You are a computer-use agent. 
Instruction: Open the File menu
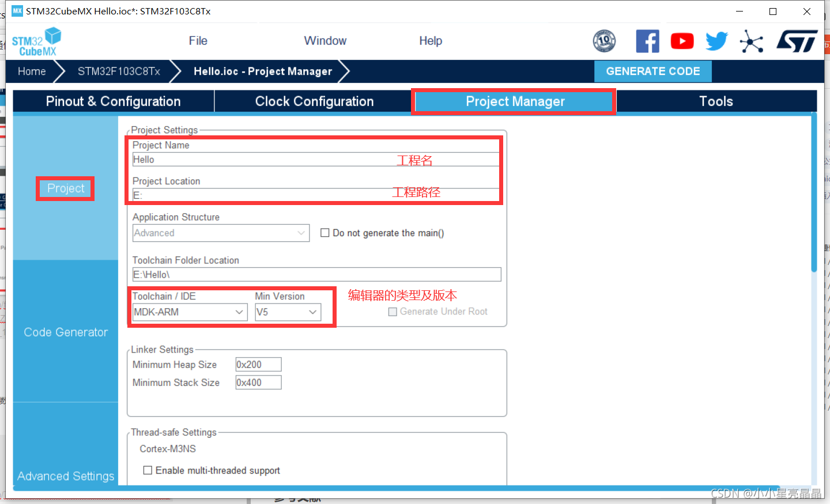click(x=198, y=41)
